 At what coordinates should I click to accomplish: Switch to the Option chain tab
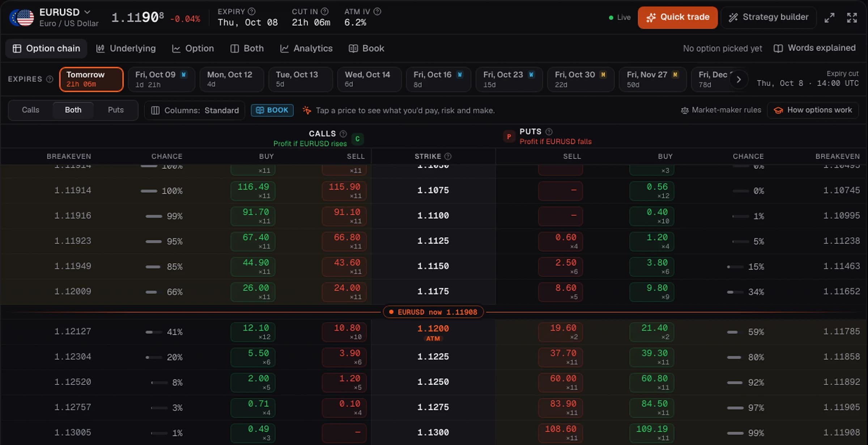[x=46, y=48]
